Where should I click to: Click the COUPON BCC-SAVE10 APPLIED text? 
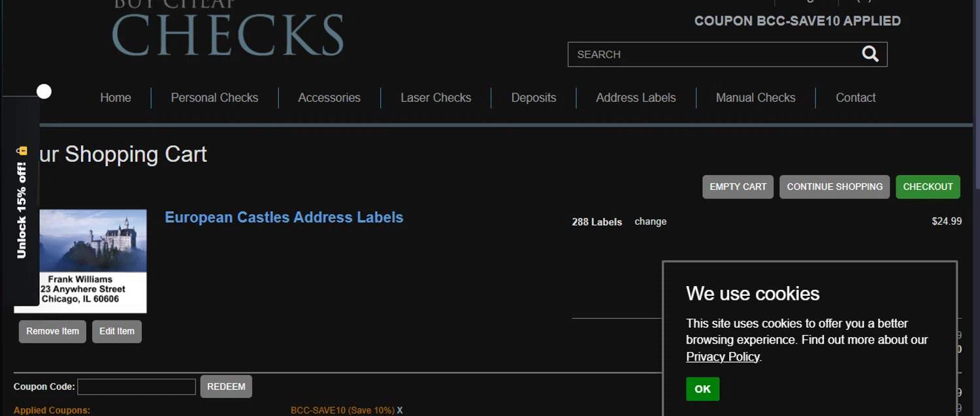pos(797,21)
